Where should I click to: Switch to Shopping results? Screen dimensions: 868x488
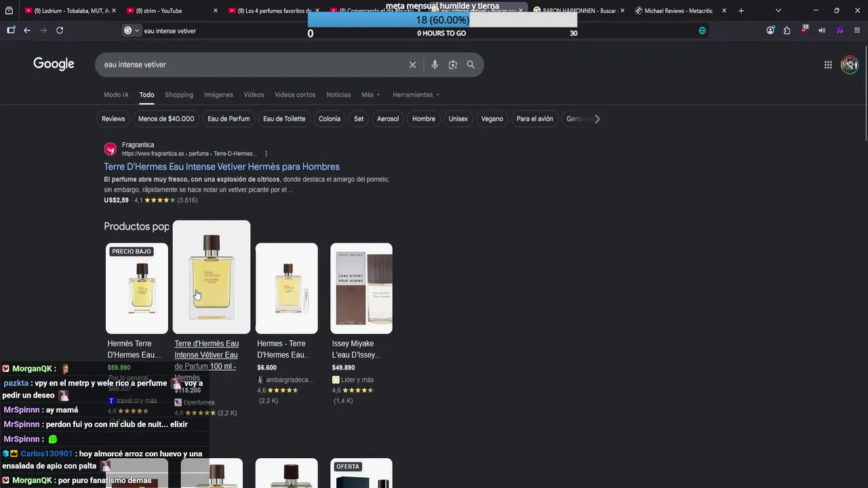pyautogui.click(x=179, y=95)
